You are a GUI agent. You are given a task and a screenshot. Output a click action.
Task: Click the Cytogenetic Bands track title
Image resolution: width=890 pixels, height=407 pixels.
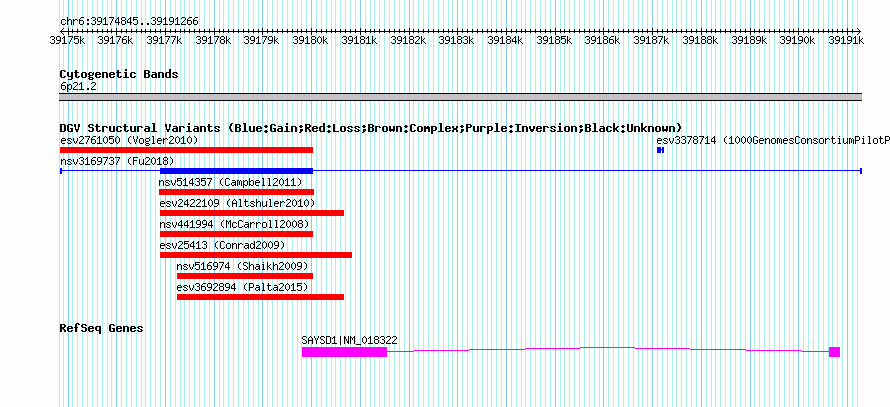click(x=119, y=74)
